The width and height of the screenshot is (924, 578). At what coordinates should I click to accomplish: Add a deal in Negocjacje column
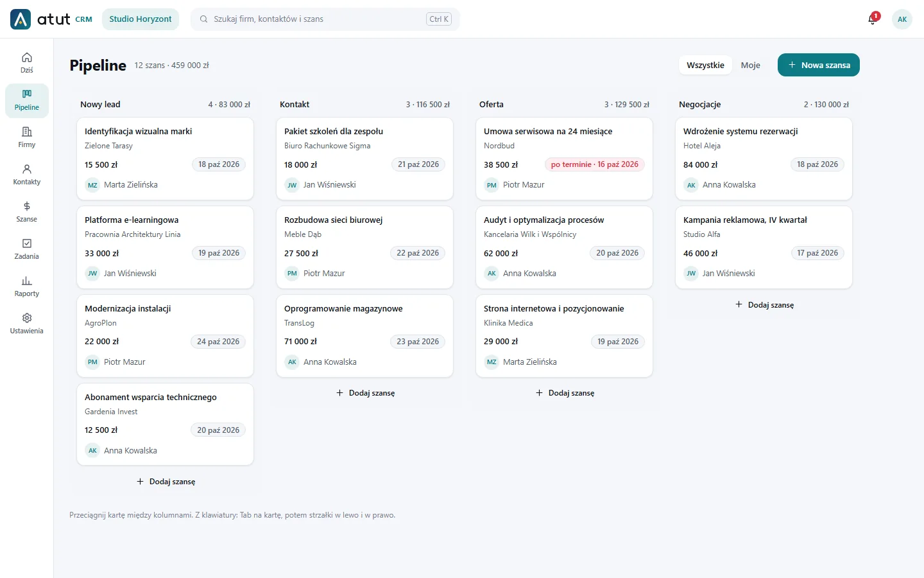tap(764, 304)
